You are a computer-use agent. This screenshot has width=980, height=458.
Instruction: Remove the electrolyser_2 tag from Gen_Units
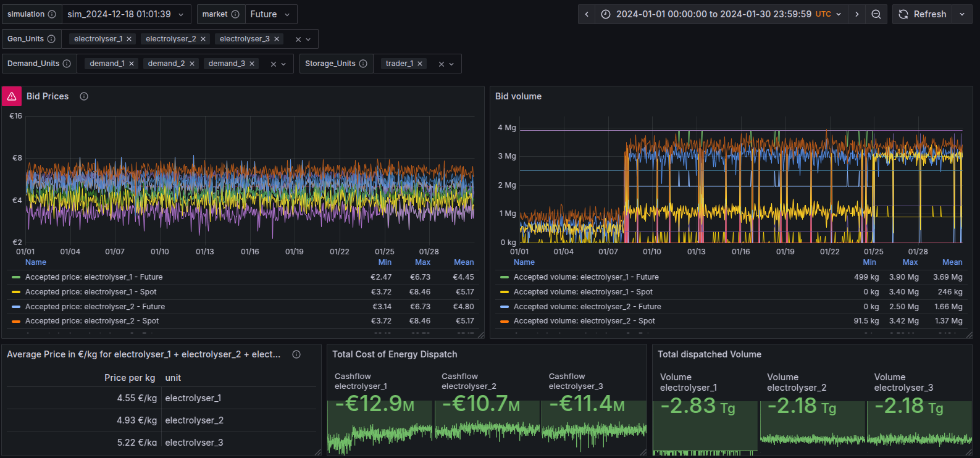(203, 39)
